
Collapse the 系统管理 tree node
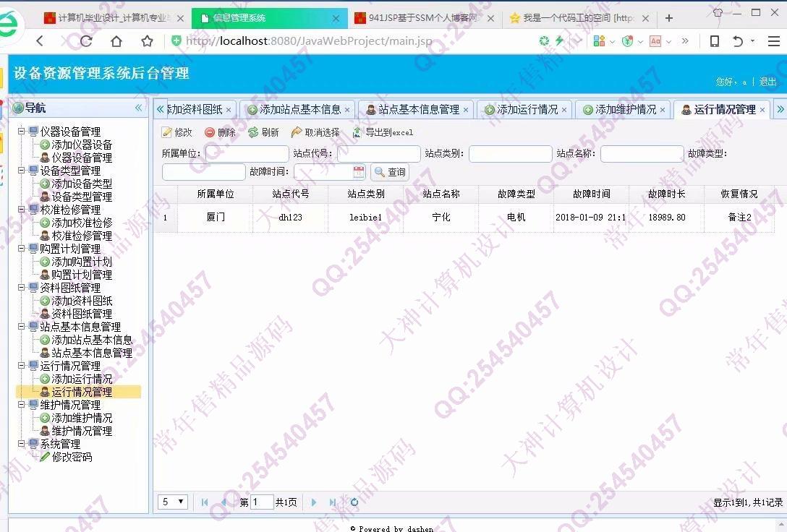[x=22, y=444]
